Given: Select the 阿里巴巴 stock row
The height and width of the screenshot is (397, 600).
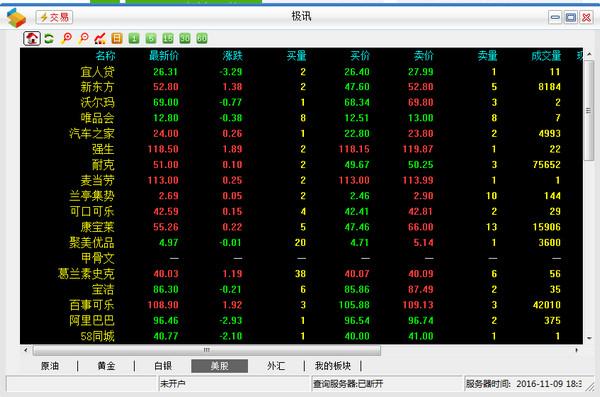Looking at the screenshot, I should (x=301, y=320).
